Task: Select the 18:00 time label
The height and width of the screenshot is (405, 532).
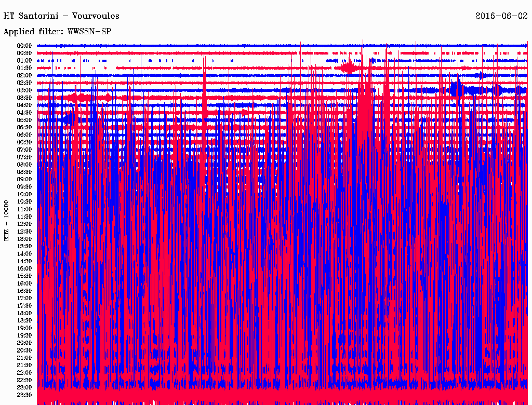Action: [x=24, y=313]
